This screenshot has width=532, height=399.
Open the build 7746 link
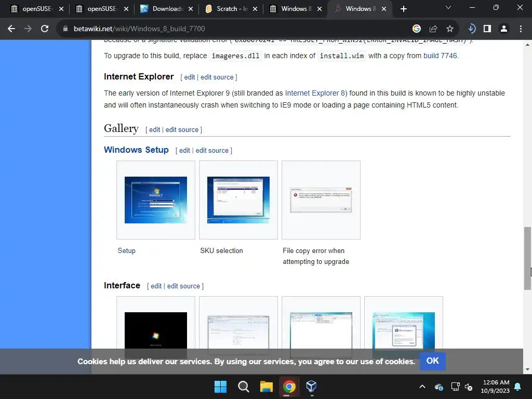pos(440,56)
